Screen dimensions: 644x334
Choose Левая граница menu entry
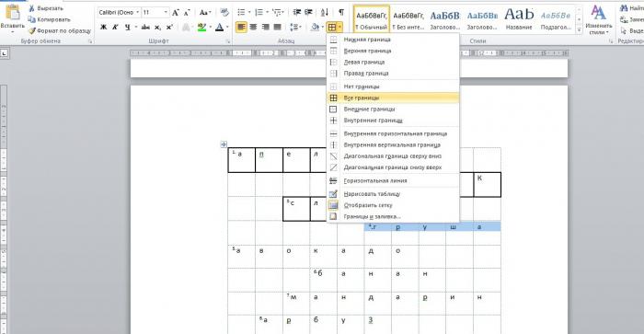coord(393,62)
